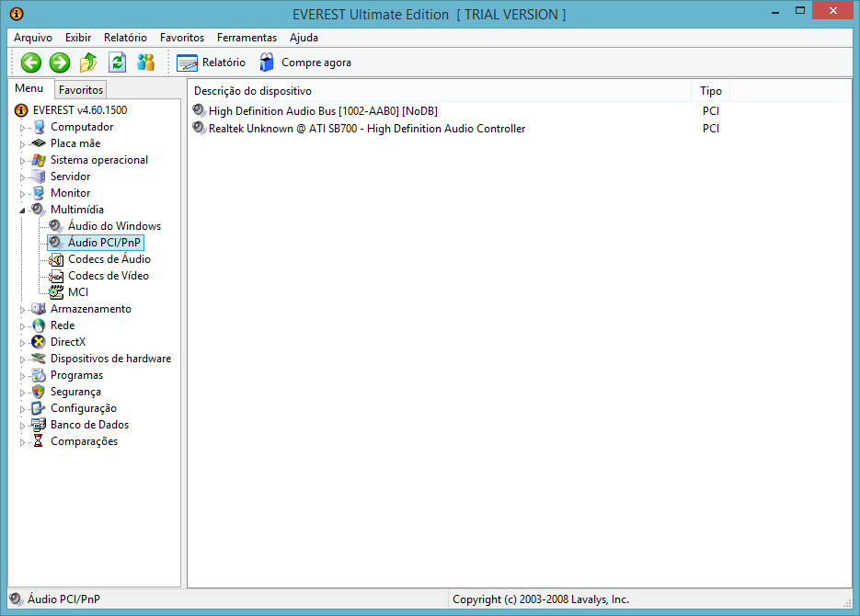Expand the Sistema operacional node

22,161
